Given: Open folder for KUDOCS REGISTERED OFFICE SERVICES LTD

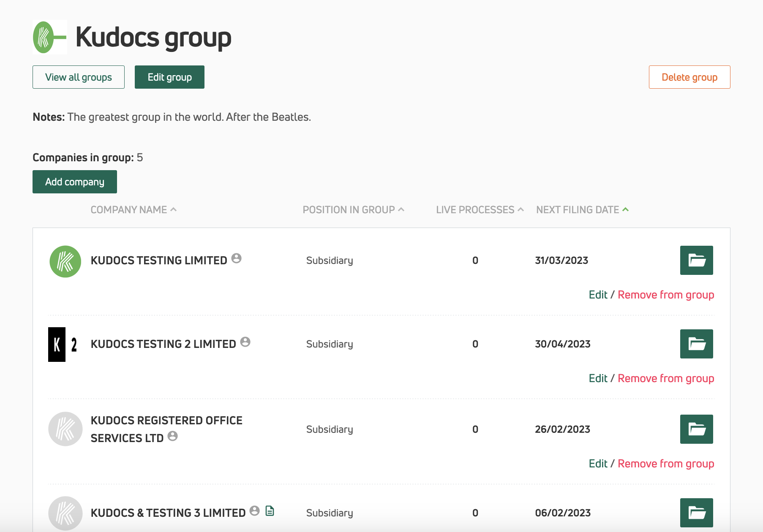Looking at the screenshot, I should [x=696, y=429].
